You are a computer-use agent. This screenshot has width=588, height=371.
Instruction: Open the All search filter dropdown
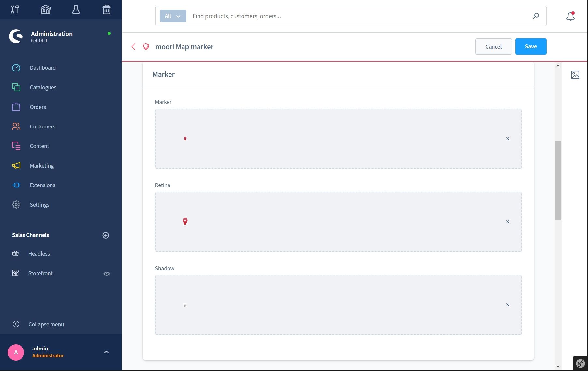[x=173, y=16]
